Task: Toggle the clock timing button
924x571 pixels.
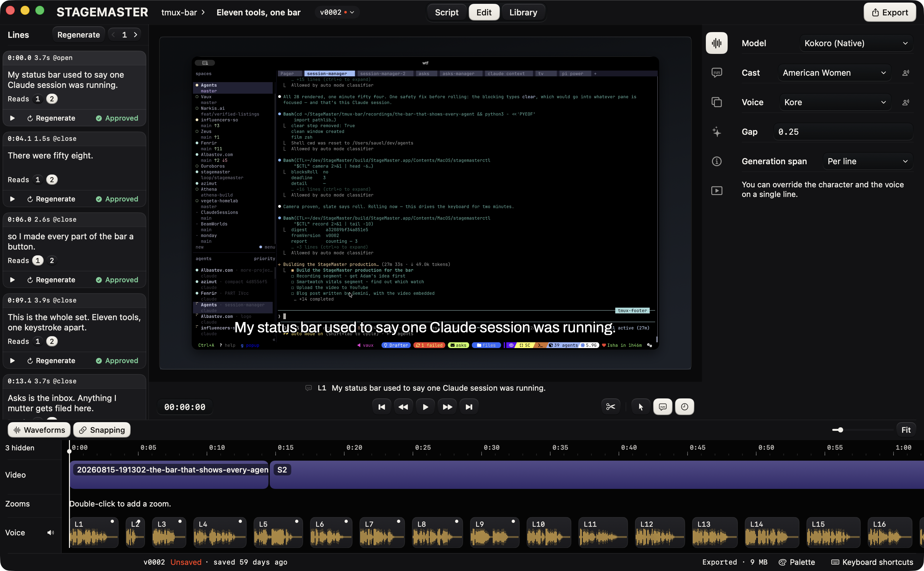Action: 685,407
